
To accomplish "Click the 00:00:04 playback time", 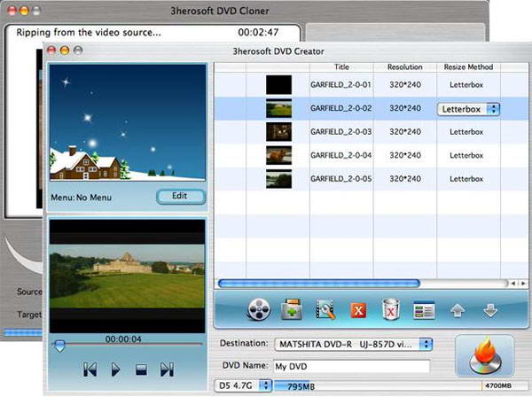I will click(123, 339).
